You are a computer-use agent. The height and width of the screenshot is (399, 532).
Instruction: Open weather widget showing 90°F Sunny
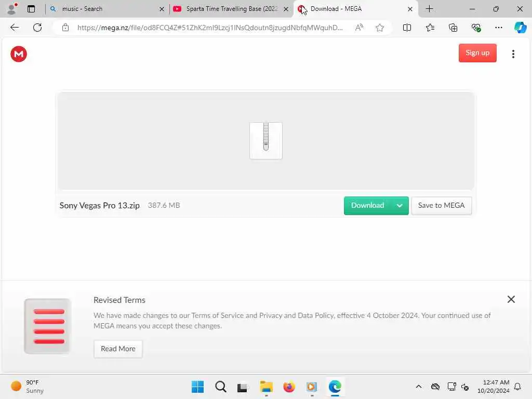[x=27, y=387]
